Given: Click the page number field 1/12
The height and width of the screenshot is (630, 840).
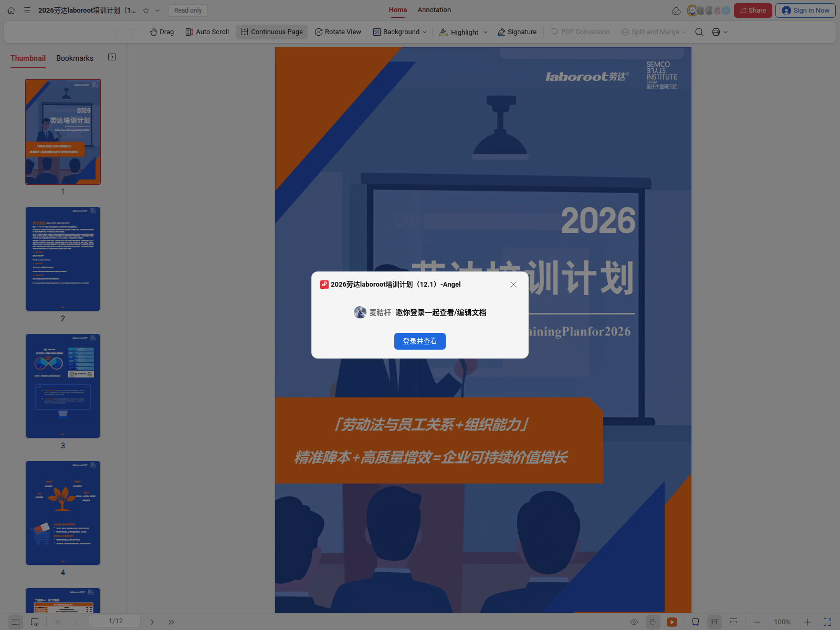Looking at the screenshot, I should tap(115, 621).
